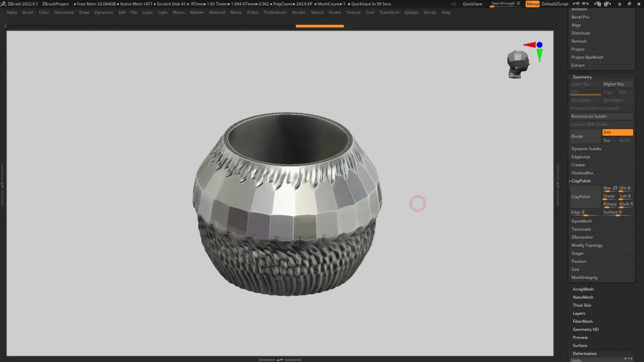Click the Higher Res button

tap(618, 84)
